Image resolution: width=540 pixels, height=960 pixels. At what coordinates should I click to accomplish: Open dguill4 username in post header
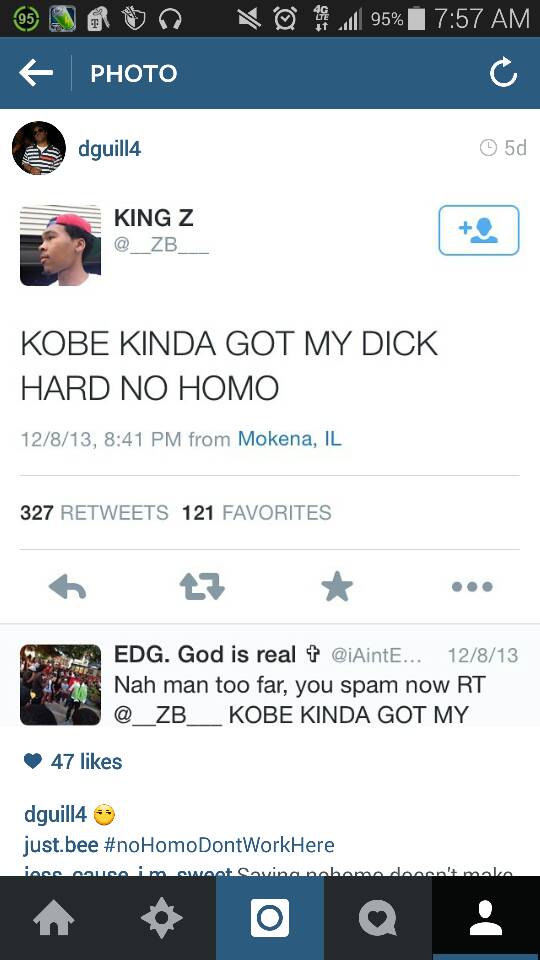click(x=110, y=148)
